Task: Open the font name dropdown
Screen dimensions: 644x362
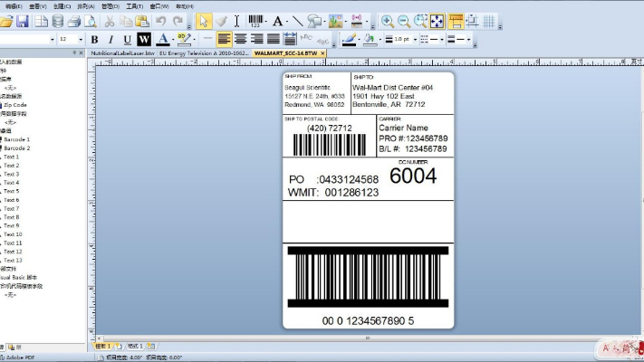Action: (51, 40)
